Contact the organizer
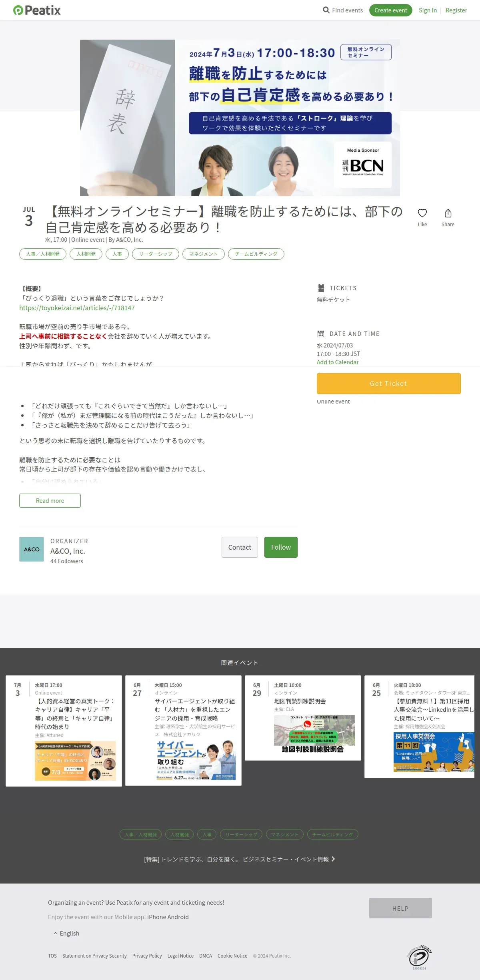Screen dimensions: 480x980 tap(240, 547)
